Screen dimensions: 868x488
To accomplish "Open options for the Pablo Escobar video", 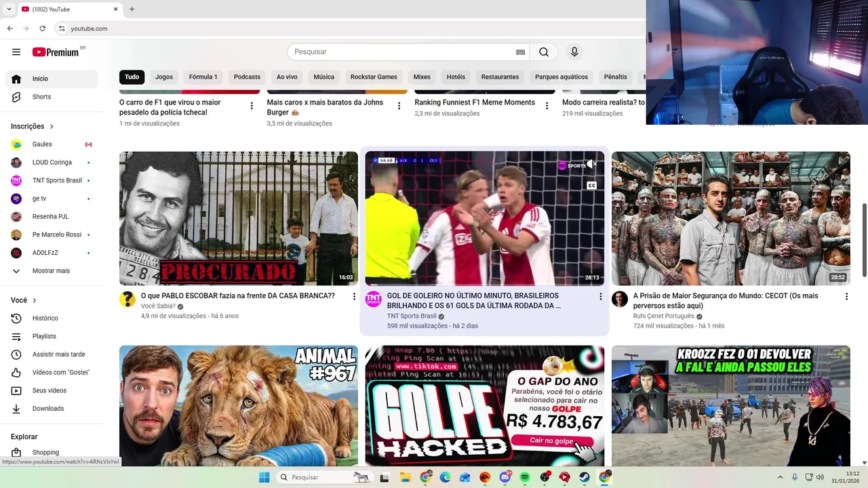I will point(354,297).
